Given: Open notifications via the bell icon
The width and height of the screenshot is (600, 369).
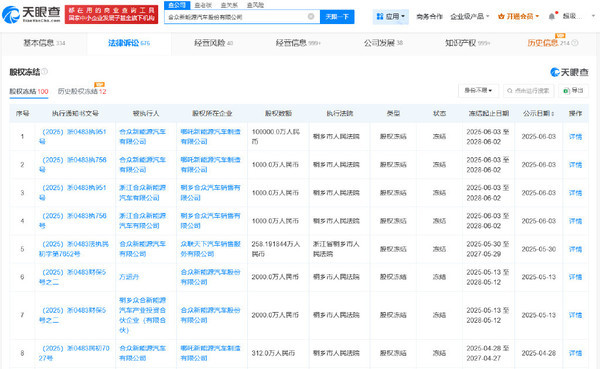Looking at the screenshot, I should click(551, 16).
